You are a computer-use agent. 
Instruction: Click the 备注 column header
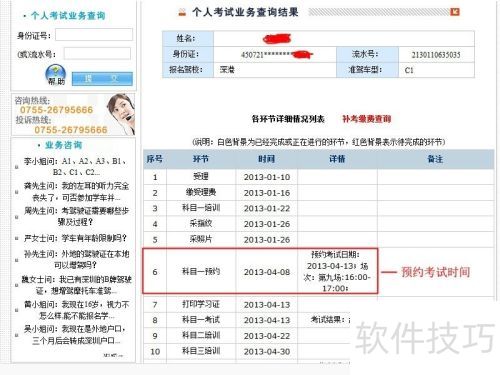435,159
